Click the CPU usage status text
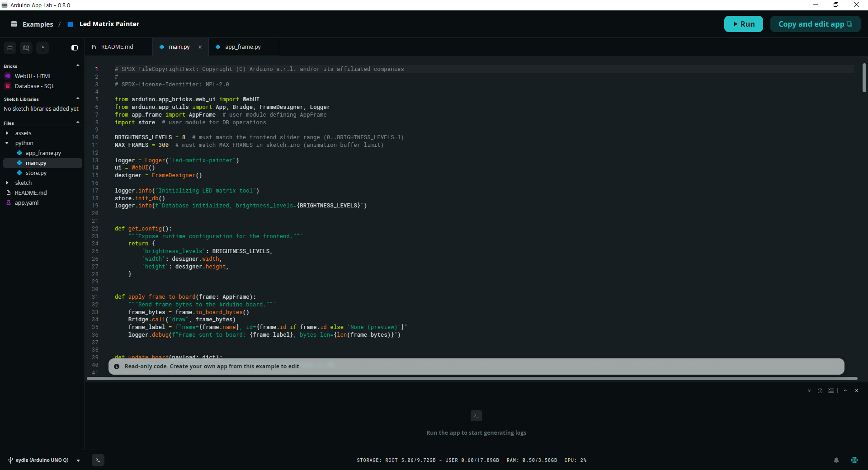Viewport: 868px width, 470px height. [575, 460]
